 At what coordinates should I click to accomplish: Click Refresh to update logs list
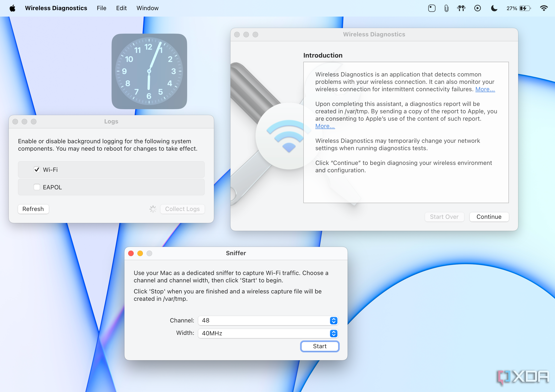33,209
